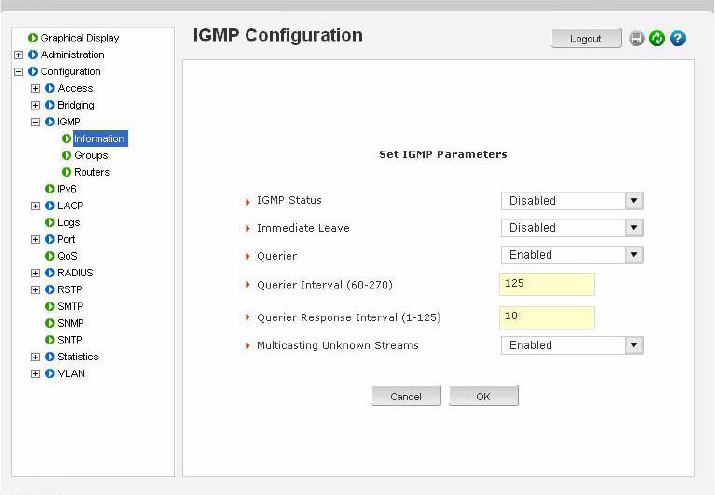Image resolution: width=715 pixels, height=495 pixels.
Task: Collapse the Configuration tree node
Action: (18, 72)
